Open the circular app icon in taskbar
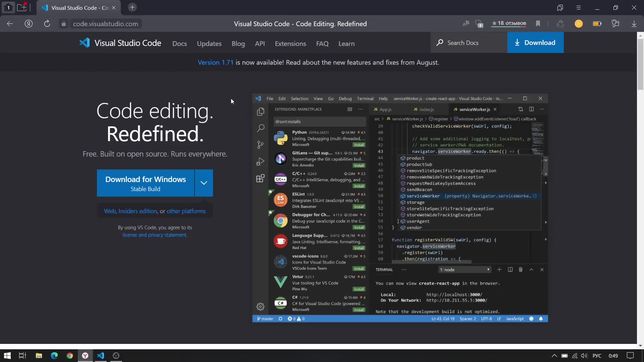 pos(116,356)
